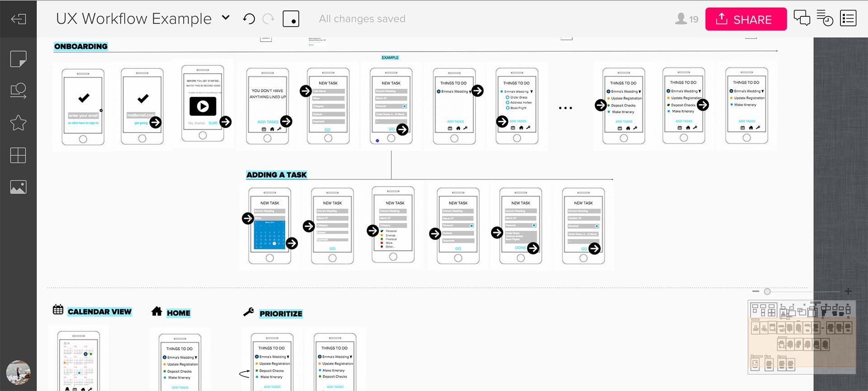This screenshot has width=868, height=391.
Task: Click the arrow next to 'get going'
Action: pyautogui.click(x=156, y=122)
